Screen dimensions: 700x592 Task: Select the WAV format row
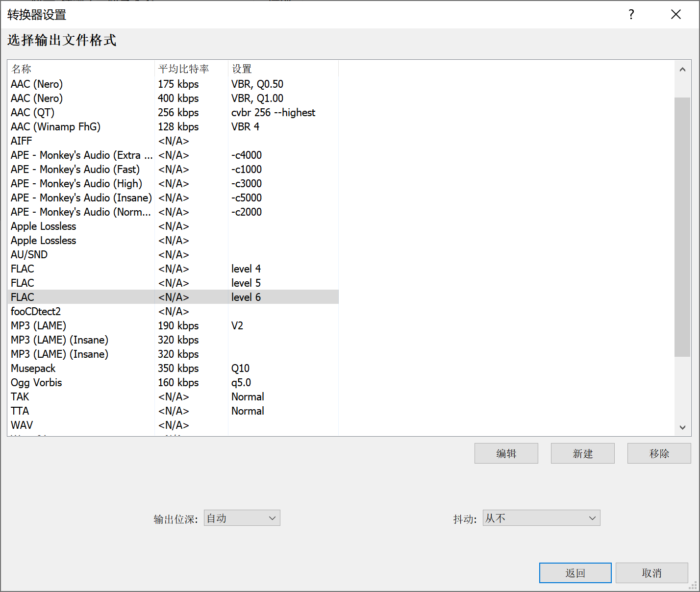point(173,425)
